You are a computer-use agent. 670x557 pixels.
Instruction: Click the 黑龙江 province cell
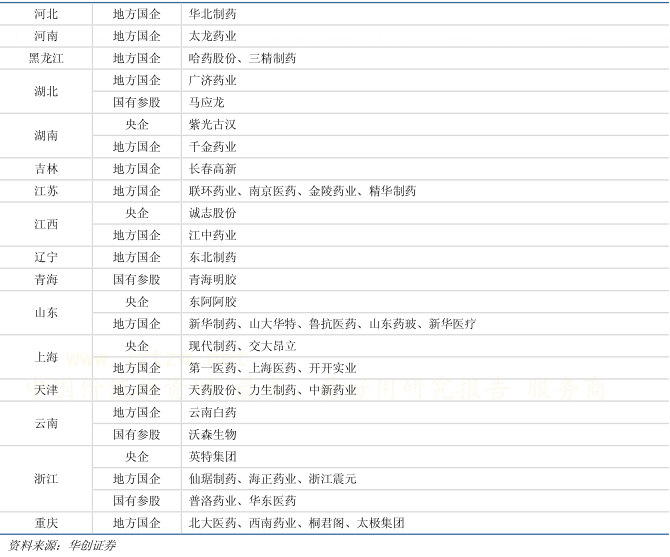tap(46, 58)
